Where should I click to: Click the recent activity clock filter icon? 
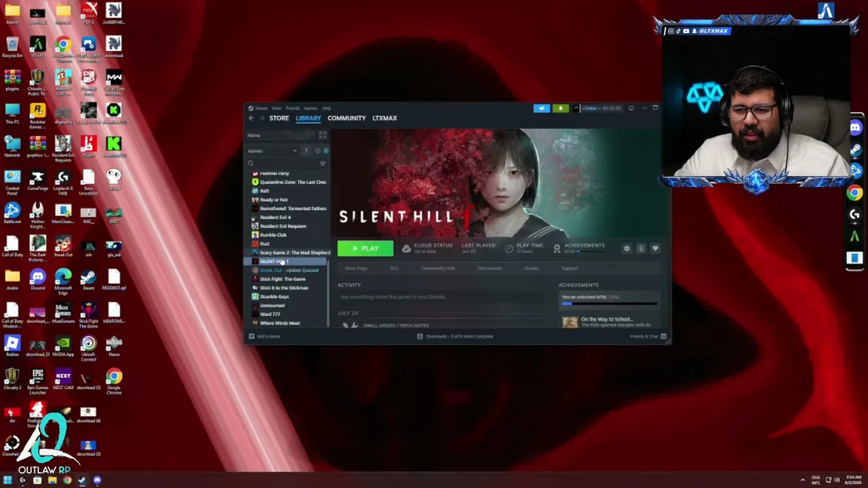(x=317, y=150)
